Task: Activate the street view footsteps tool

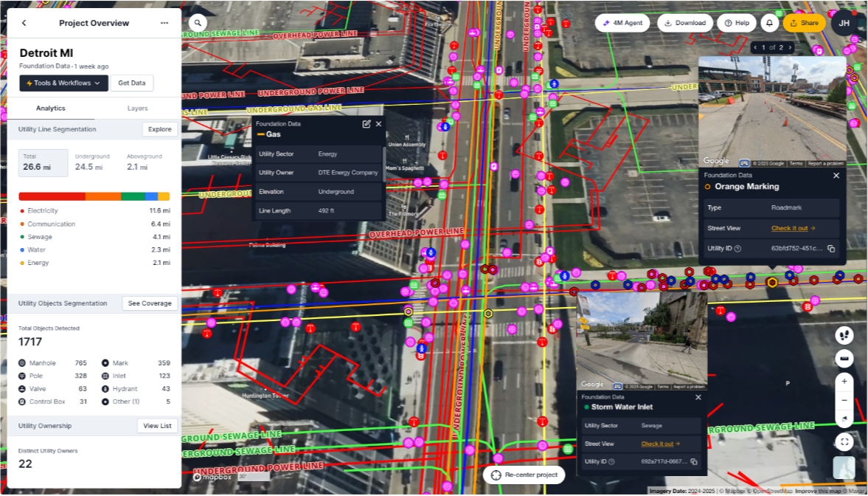Action: (x=844, y=335)
